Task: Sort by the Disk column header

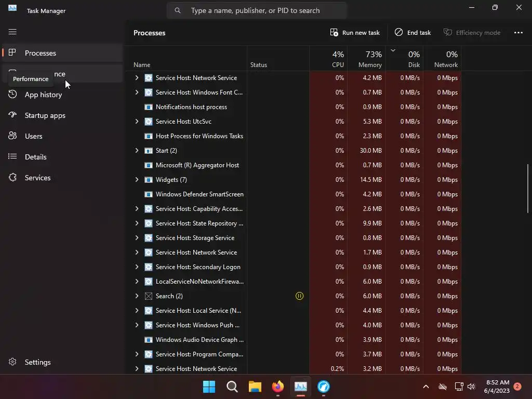Action: click(x=404, y=58)
